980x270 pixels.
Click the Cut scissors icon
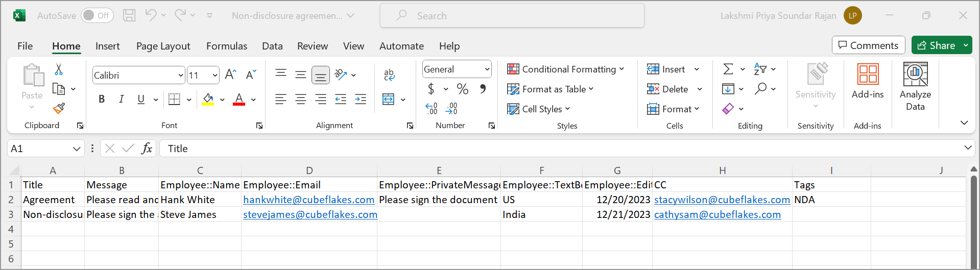click(59, 69)
